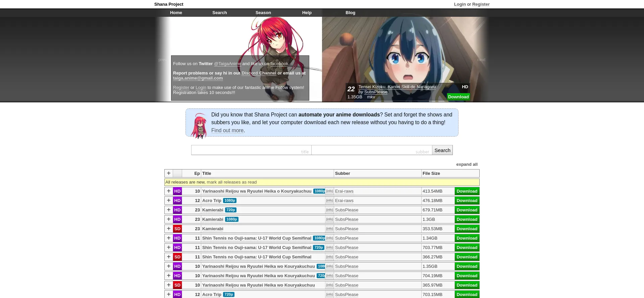Go to the previous banner slide
644x298 pixels.
pos(162,59)
